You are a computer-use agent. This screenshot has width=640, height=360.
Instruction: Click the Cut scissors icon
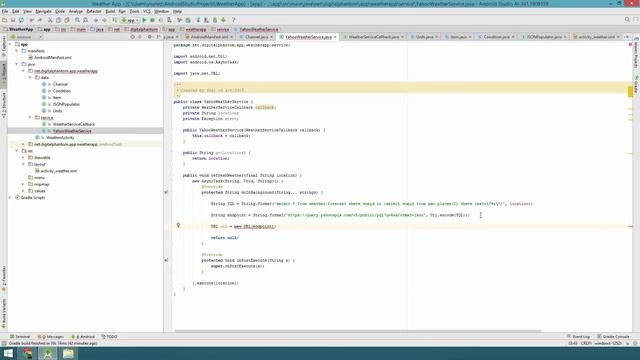point(50,20)
